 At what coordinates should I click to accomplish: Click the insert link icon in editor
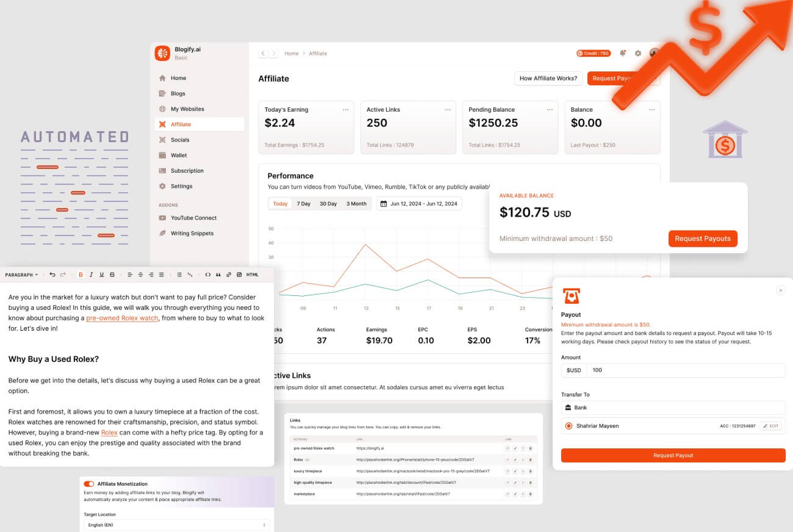[x=229, y=275]
